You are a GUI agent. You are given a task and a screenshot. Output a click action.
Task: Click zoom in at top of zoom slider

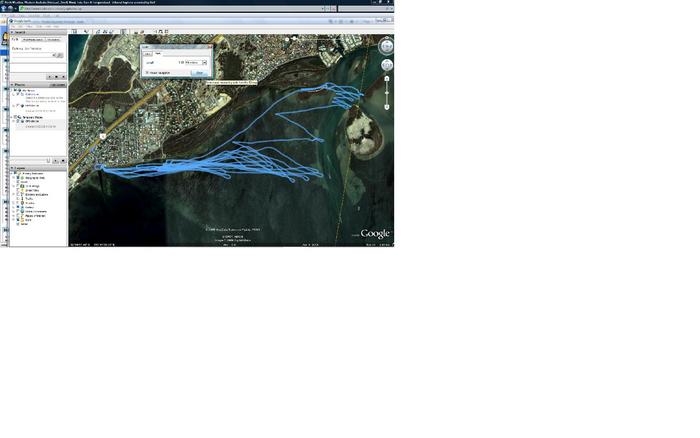387,79
